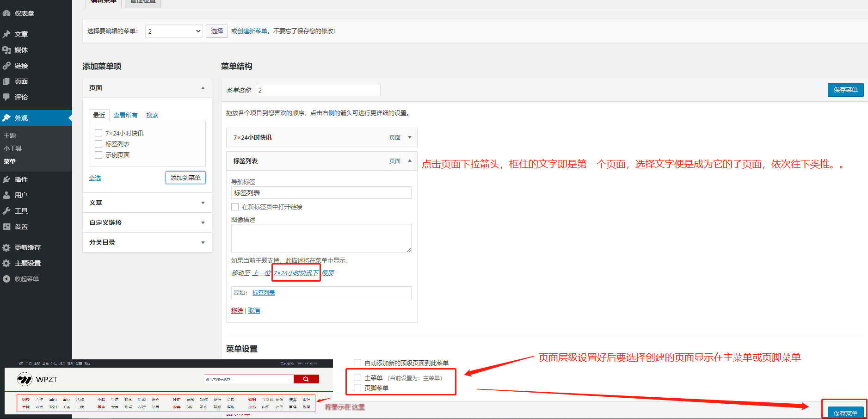Viewport: 868px width, 419px height.
Task: Click the 7×24小时快讯下 move link
Action: pos(296,273)
